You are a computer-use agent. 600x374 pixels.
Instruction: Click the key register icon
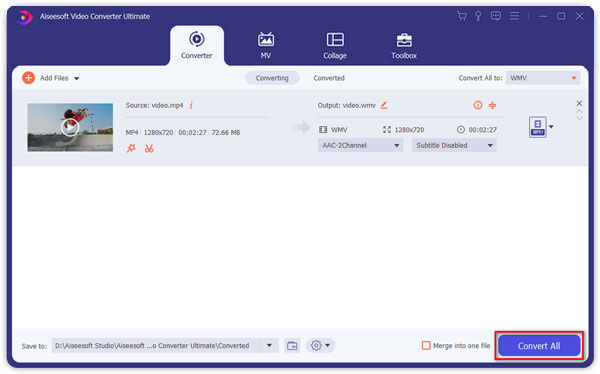(x=478, y=16)
